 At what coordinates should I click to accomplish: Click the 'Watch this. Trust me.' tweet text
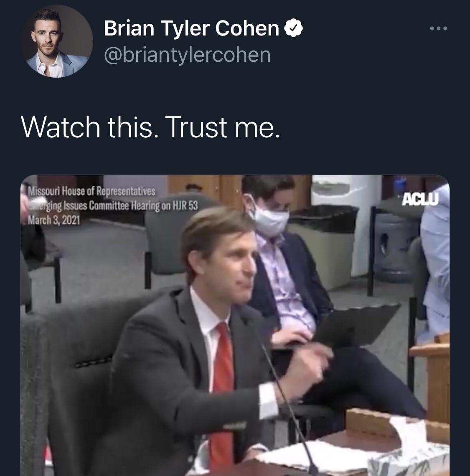tap(150, 127)
